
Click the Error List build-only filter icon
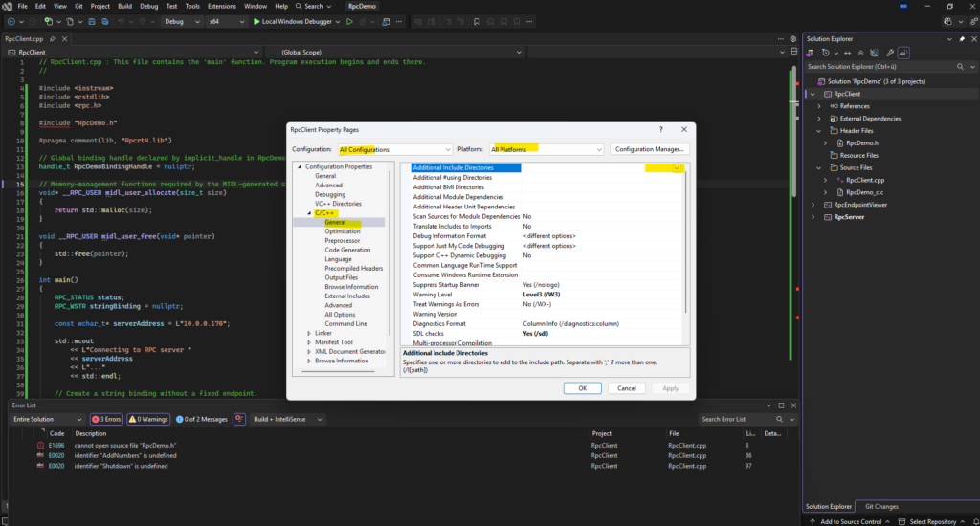239,419
